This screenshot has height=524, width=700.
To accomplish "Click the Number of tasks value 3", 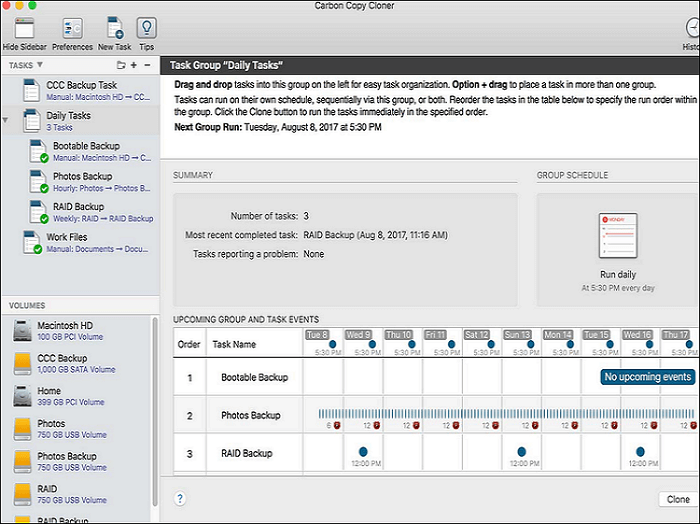I will 306,216.
